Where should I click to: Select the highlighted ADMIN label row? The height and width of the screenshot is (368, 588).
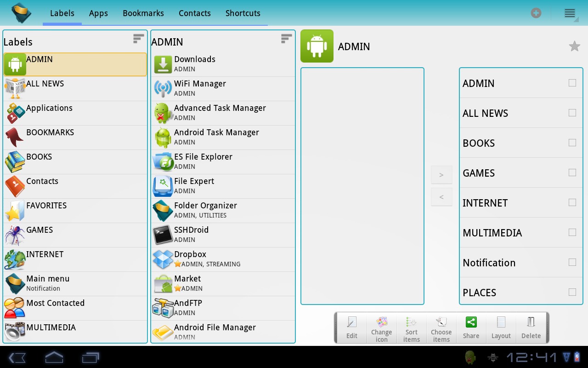[x=75, y=64]
